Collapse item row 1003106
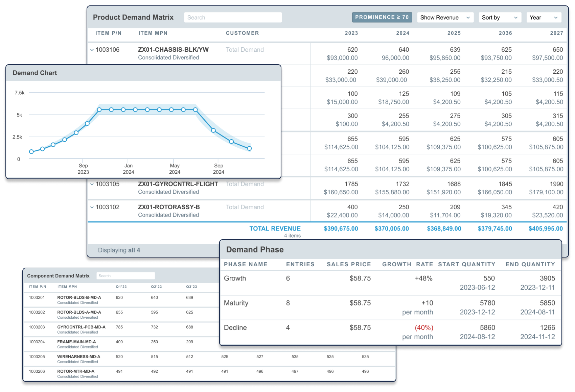The image size is (575, 392). (x=92, y=50)
